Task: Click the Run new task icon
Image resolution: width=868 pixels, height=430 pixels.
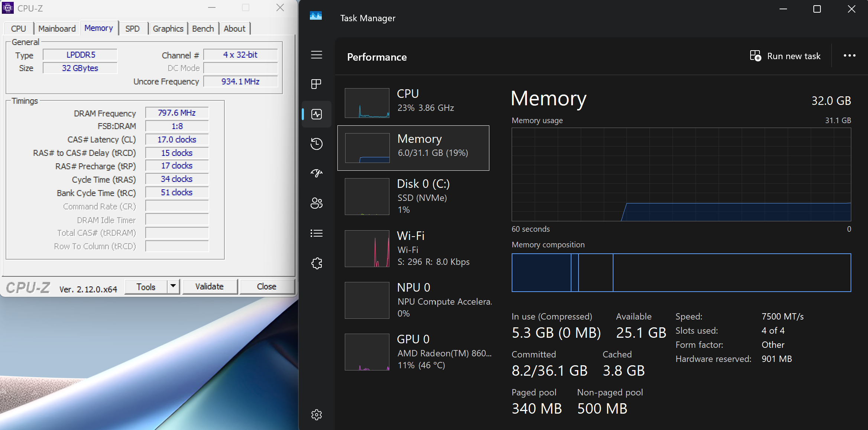Action: 755,56
